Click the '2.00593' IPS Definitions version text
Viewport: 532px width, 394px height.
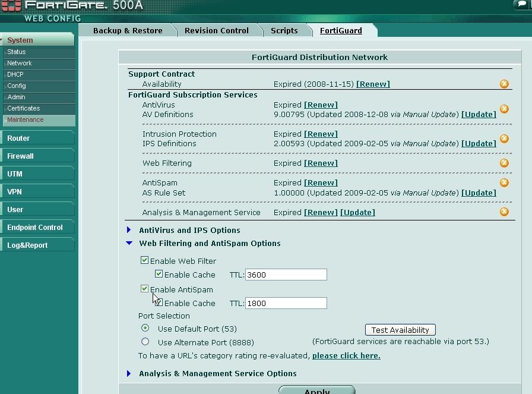click(x=289, y=144)
